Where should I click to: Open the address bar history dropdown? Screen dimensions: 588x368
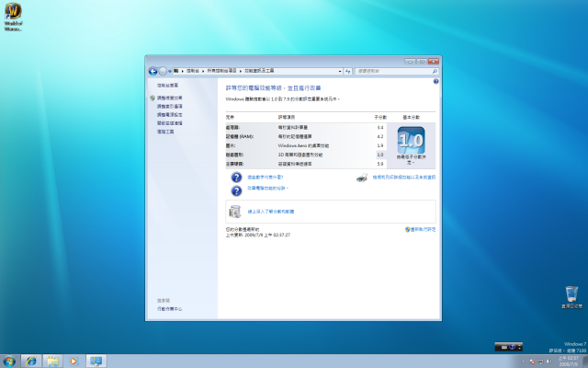(x=340, y=71)
